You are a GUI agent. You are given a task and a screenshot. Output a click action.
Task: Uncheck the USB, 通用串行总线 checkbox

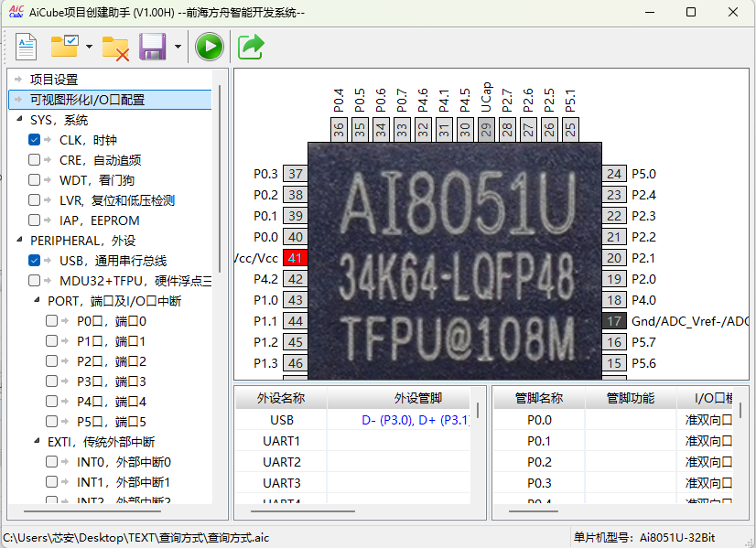tap(34, 260)
